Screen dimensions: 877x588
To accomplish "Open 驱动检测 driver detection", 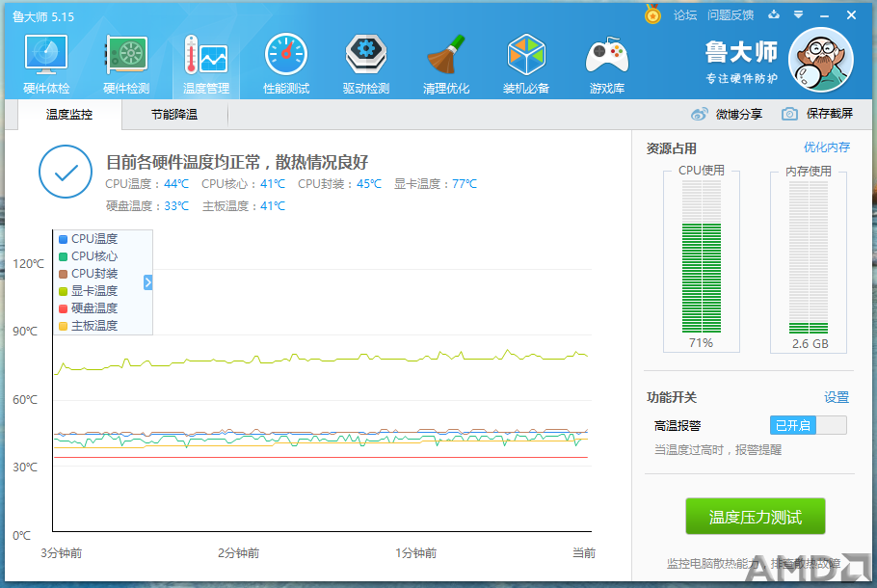I will [366, 65].
